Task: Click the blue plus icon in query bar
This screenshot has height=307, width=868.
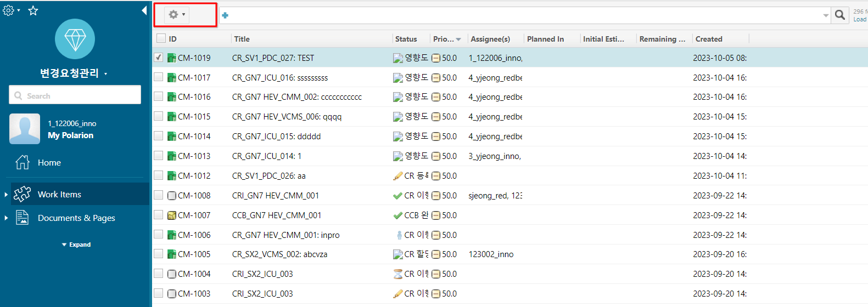Action: [225, 15]
